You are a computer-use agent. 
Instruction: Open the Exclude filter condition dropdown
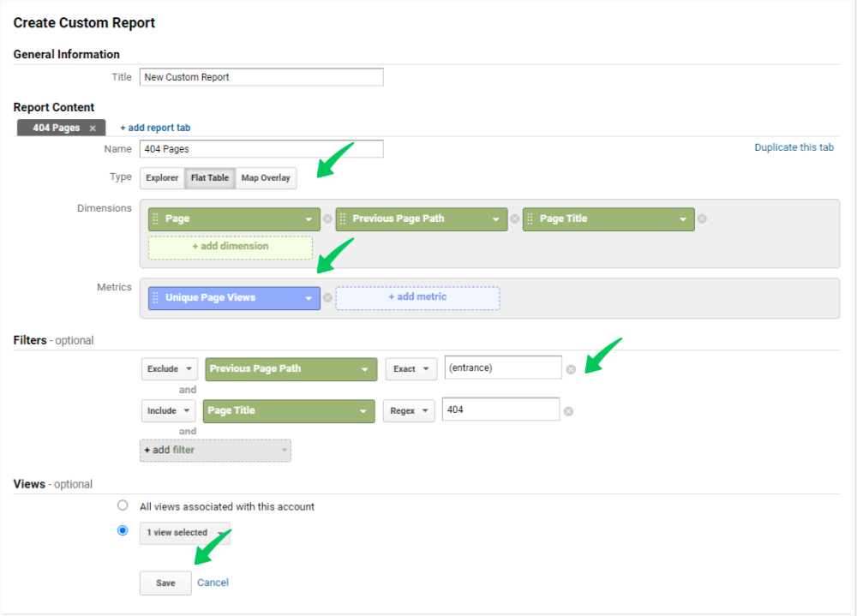[x=169, y=368]
